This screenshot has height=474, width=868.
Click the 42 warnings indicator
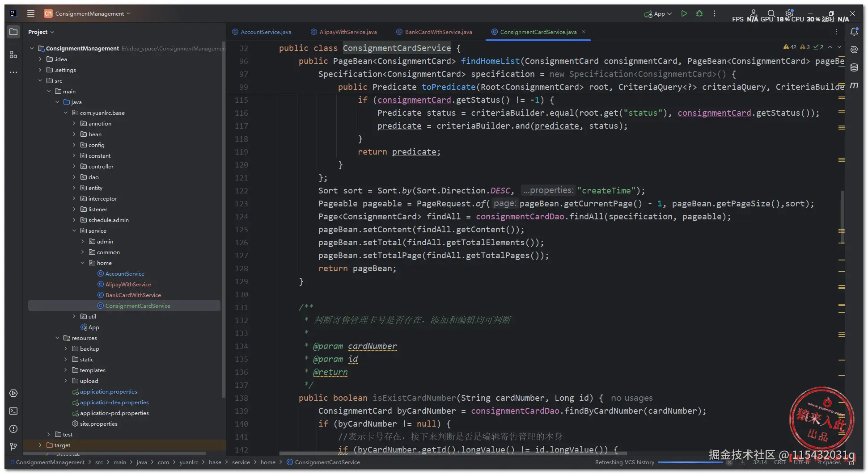pos(790,47)
